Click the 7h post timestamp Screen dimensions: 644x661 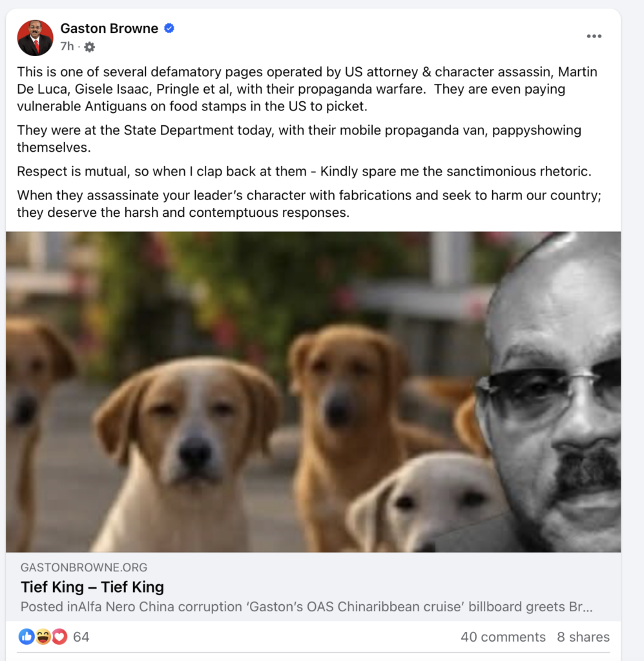click(x=67, y=46)
